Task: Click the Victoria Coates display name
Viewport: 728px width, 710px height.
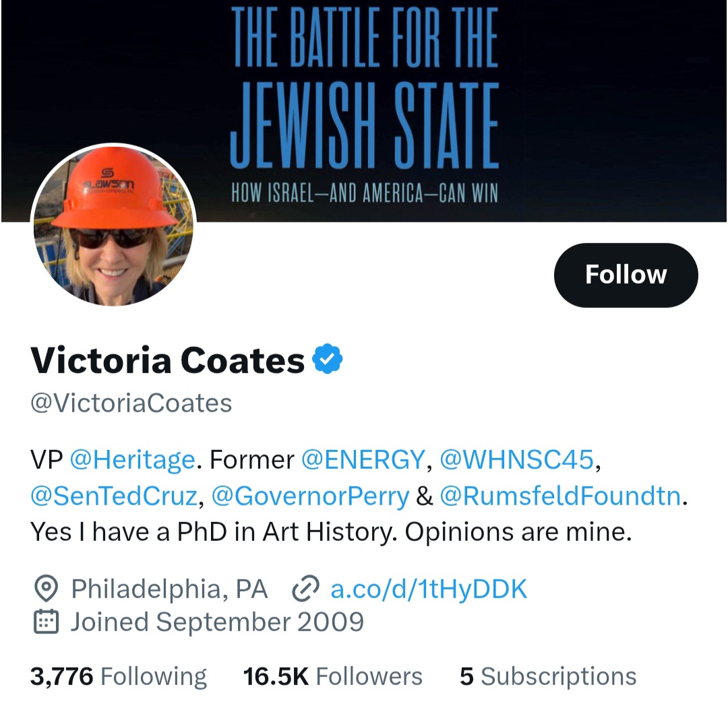Action: pos(168,360)
